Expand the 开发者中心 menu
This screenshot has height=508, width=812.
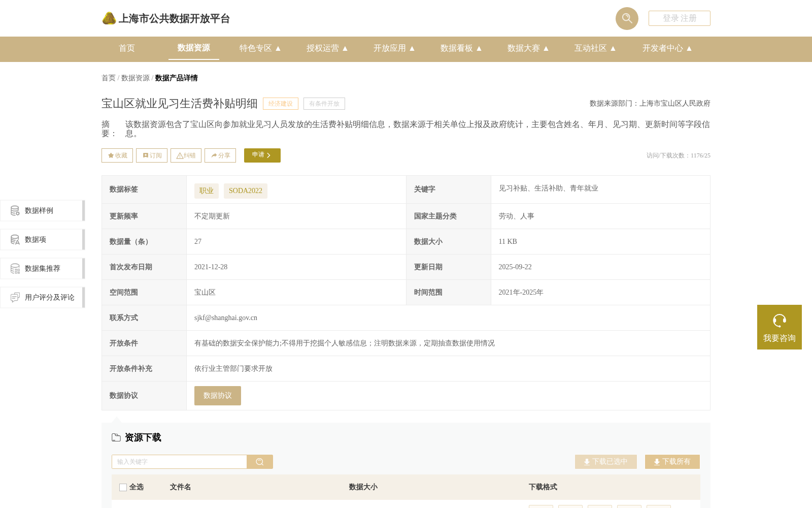point(667,48)
